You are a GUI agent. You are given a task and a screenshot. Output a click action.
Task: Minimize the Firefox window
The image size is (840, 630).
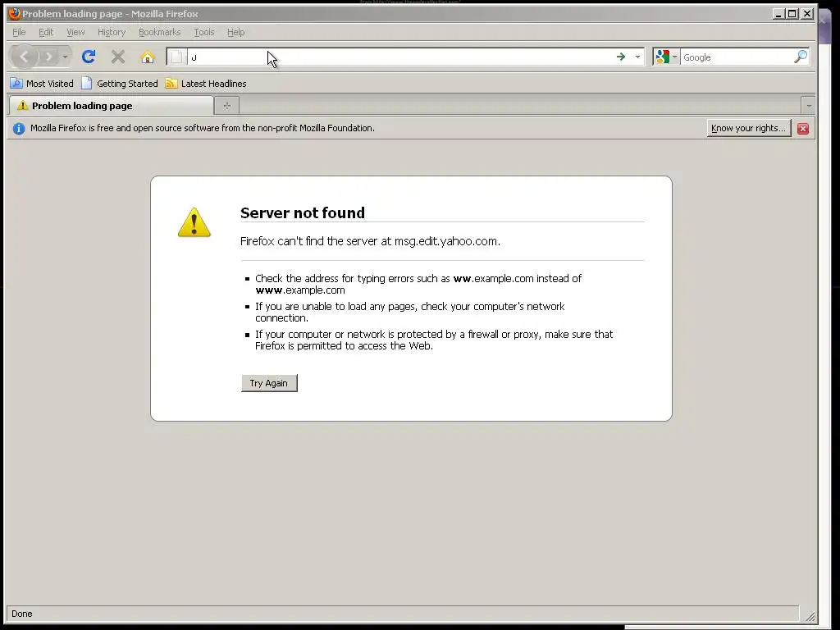click(x=778, y=14)
